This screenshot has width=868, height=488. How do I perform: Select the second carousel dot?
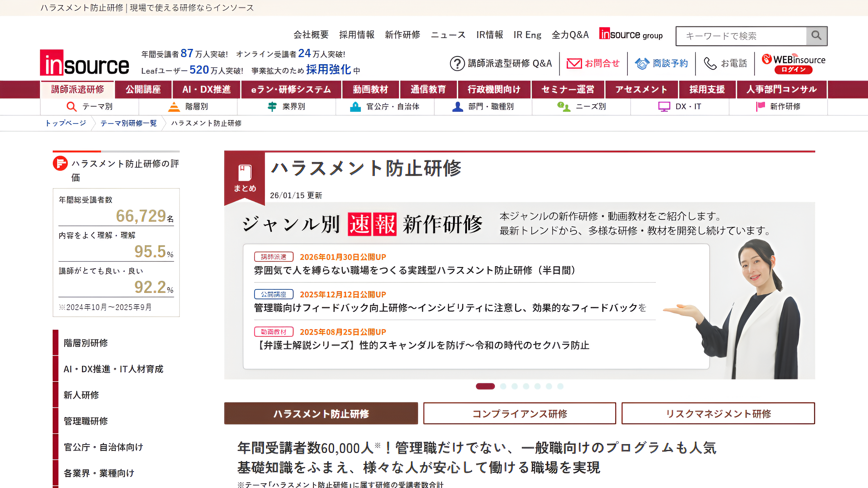503,387
